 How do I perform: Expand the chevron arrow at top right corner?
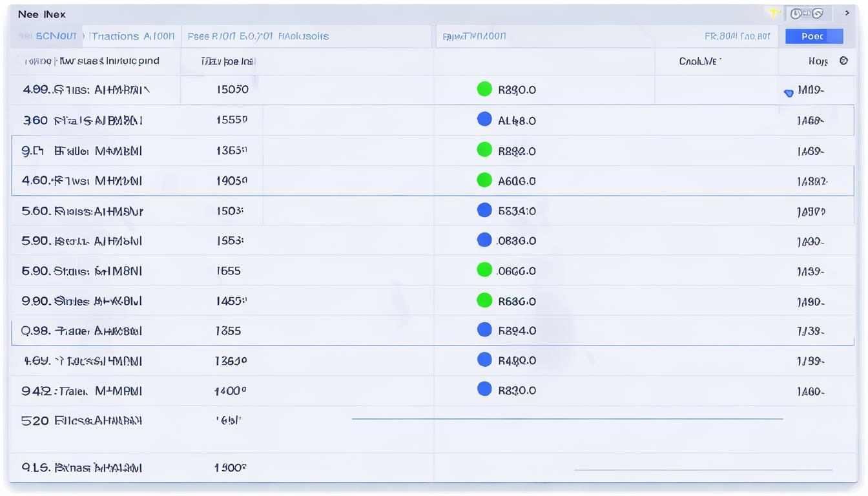click(x=847, y=14)
